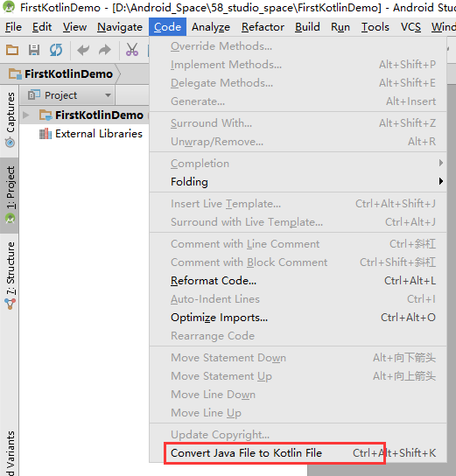Image resolution: width=456 pixels, height=476 pixels.
Task: Click the Save All toolbar icon
Action: pos(34,50)
